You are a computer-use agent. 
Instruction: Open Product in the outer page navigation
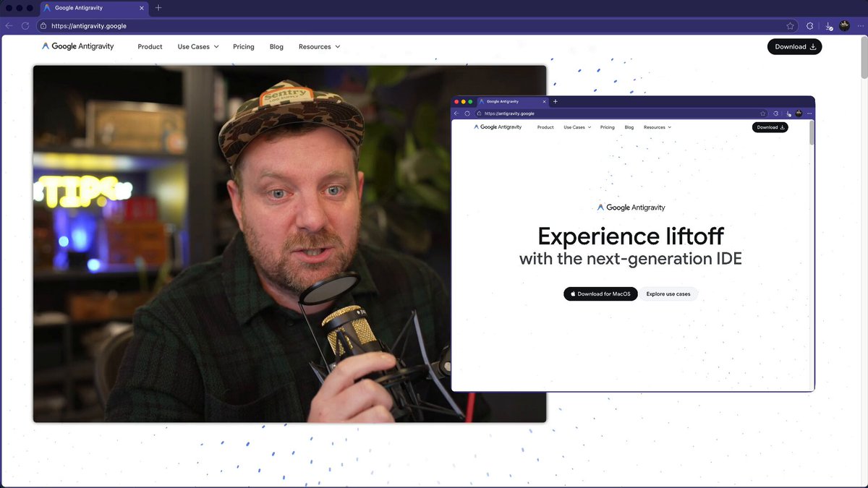150,46
